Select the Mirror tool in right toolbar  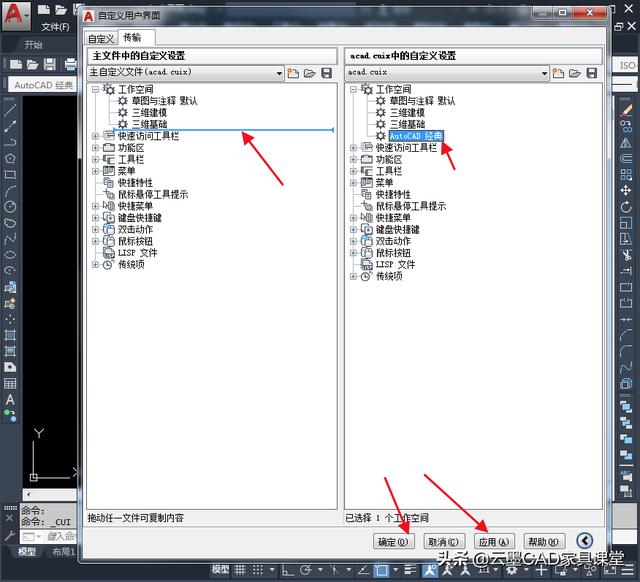pyautogui.click(x=626, y=143)
